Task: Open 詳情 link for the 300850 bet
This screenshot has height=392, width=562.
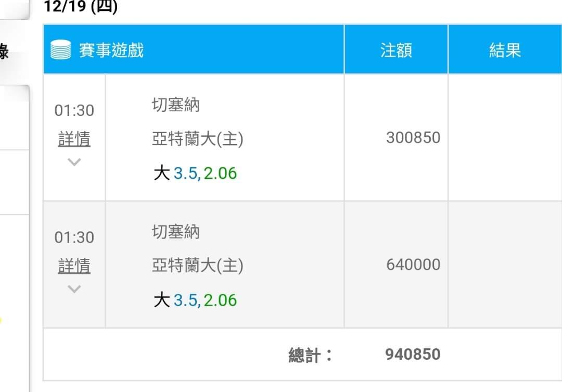Action: 74,139
